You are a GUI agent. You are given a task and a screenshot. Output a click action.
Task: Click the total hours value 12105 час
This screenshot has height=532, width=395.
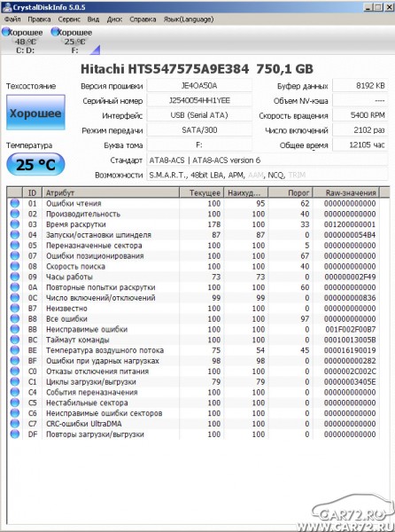point(360,145)
